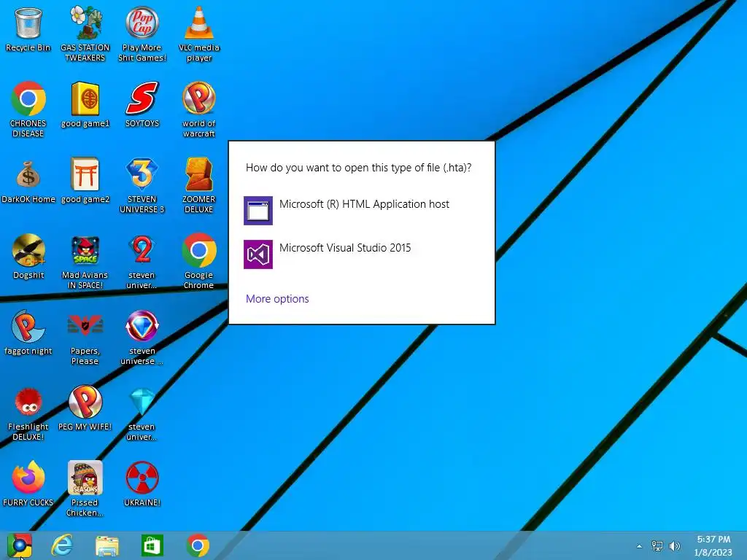The image size is (747, 560).
Task: Select the CHRONES DISEASE Chrome shortcut
Action: [28, 109]
